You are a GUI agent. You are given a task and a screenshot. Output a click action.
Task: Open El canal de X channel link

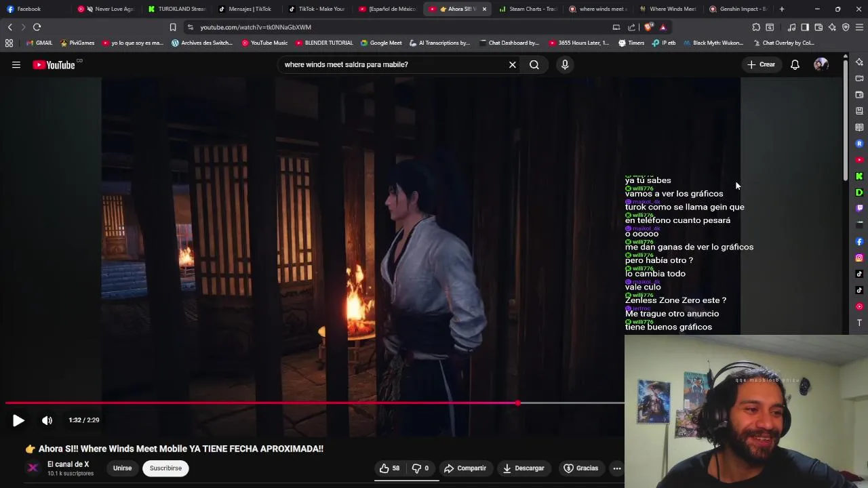click(68, 464)
